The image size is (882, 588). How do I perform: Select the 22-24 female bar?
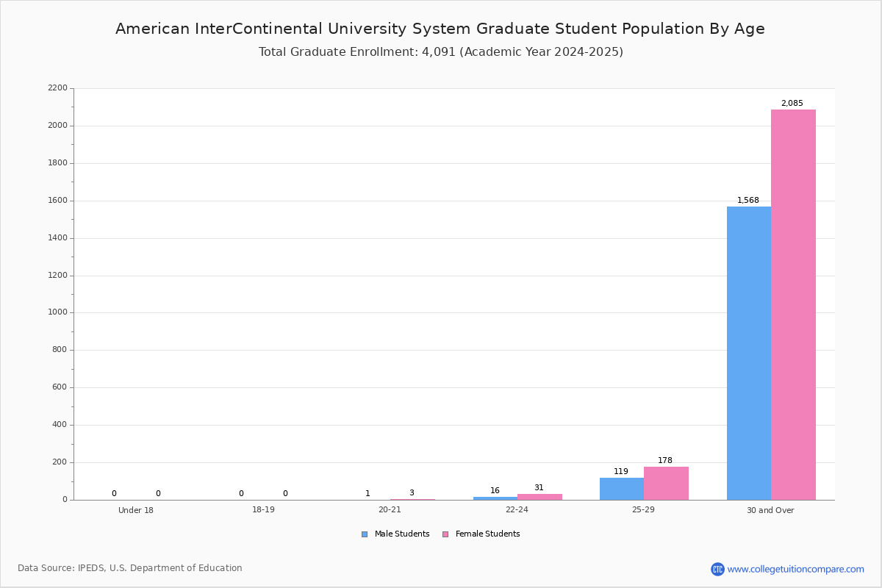[539, 497]
